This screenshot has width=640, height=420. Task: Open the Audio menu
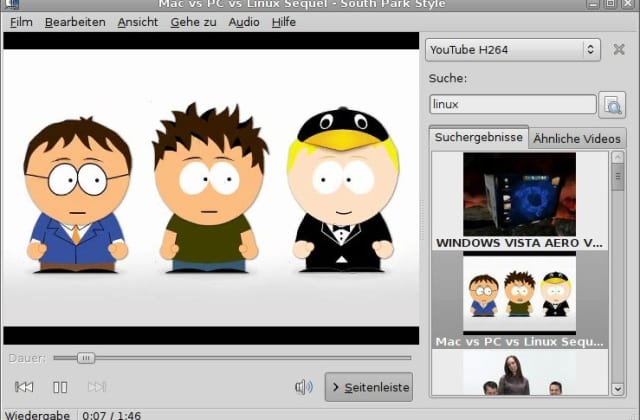[244, 22]
